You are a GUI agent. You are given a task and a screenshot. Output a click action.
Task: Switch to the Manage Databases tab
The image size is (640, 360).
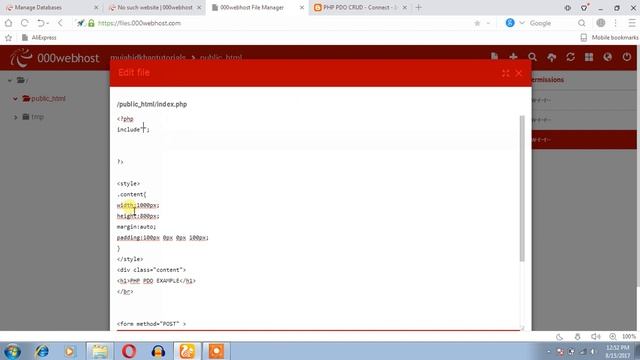click(x=51, y=7)
